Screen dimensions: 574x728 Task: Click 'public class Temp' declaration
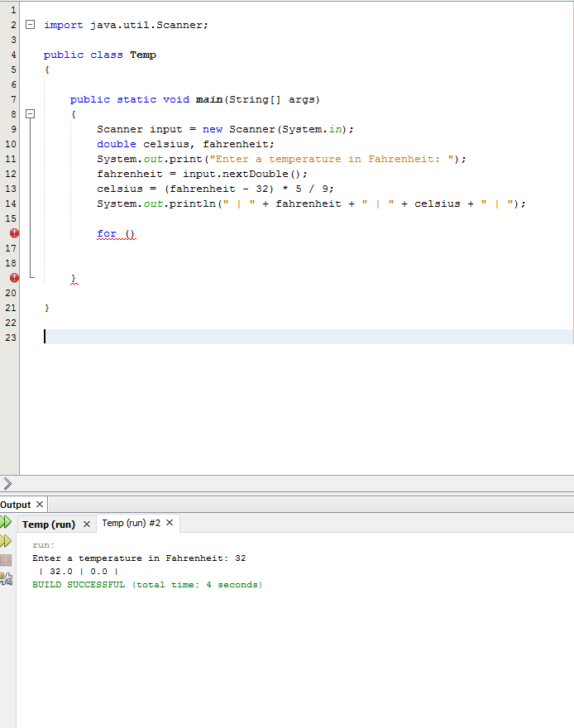pyautogui.click(x=100, y=55)
